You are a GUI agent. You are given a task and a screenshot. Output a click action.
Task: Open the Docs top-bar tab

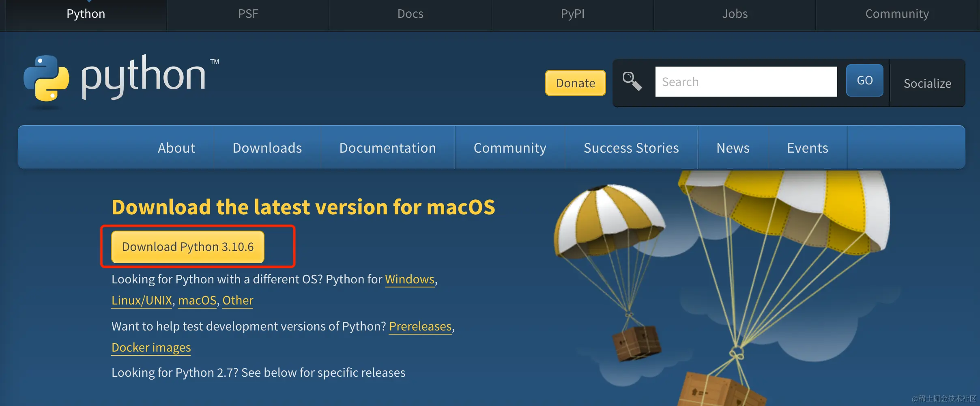(x=410, y=14)
